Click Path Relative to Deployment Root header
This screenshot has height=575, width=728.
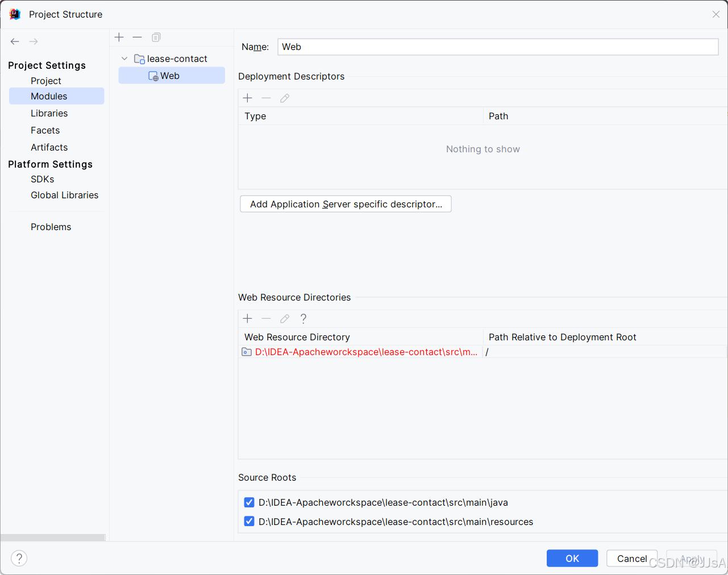[x=605, y=337]
